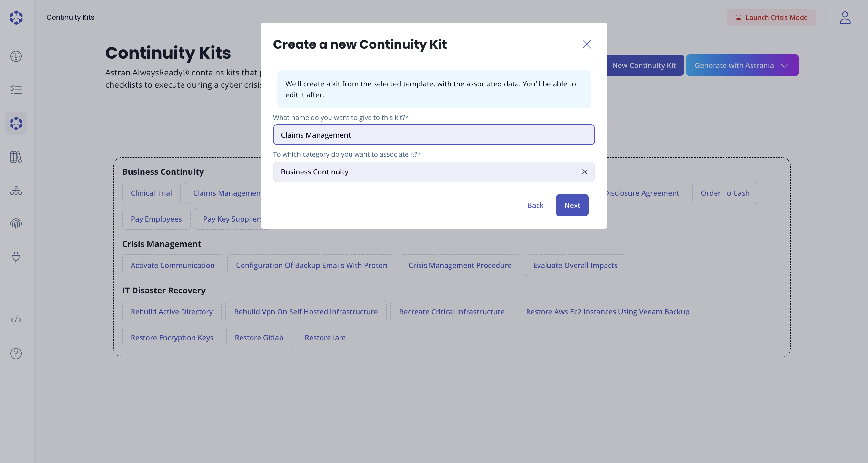
Task: Open the developer code brackets icon
Action: [16, 320]
